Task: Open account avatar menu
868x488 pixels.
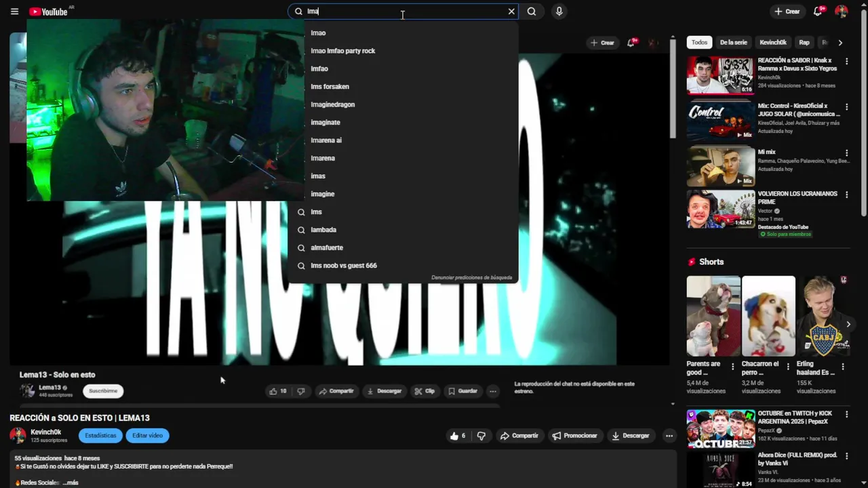Action: click(x=842, y=12)
